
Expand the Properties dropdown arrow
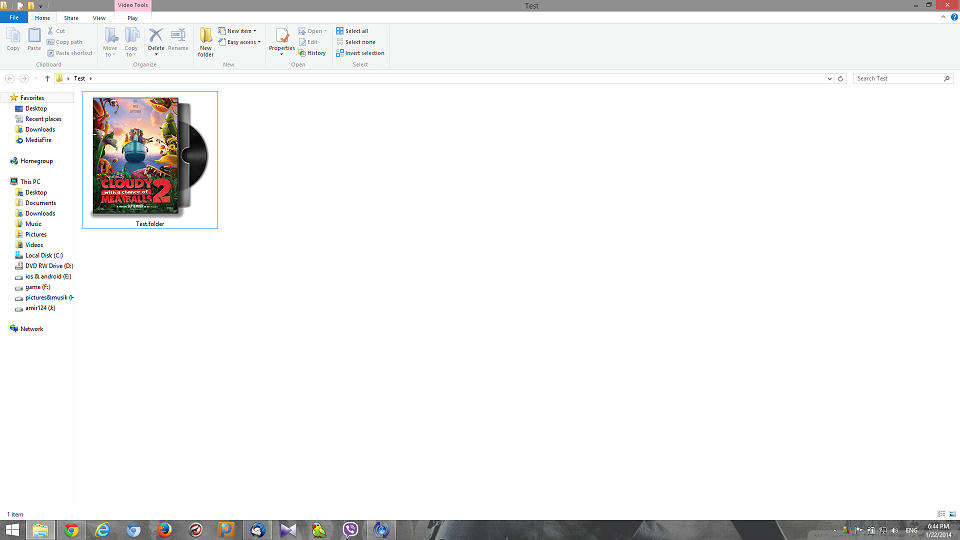click(282, 54)
